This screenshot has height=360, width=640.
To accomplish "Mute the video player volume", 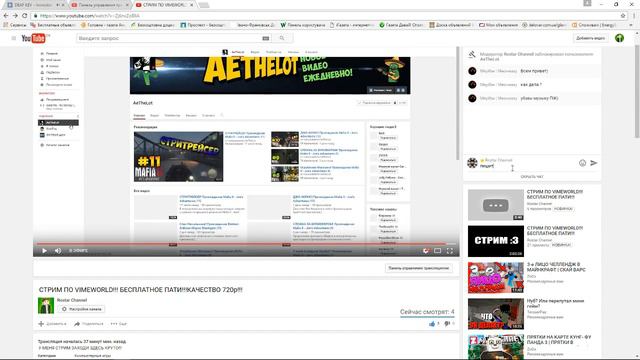I will tap(58, 251).
